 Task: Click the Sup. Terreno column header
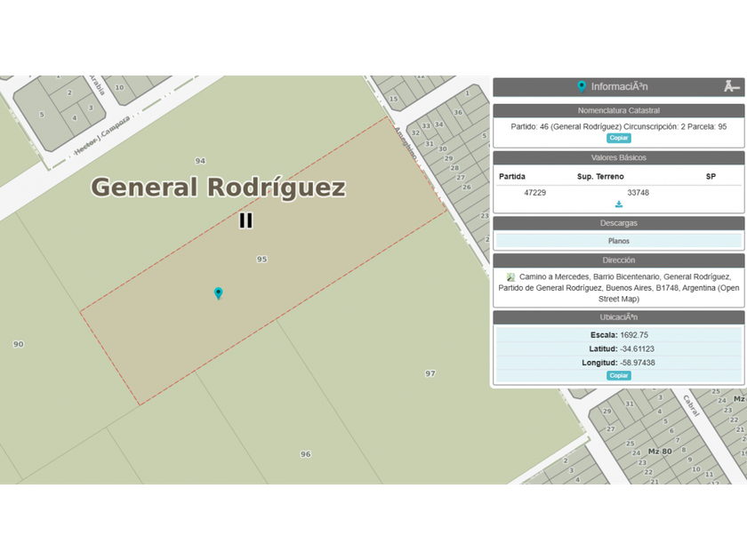pos(600,176)
